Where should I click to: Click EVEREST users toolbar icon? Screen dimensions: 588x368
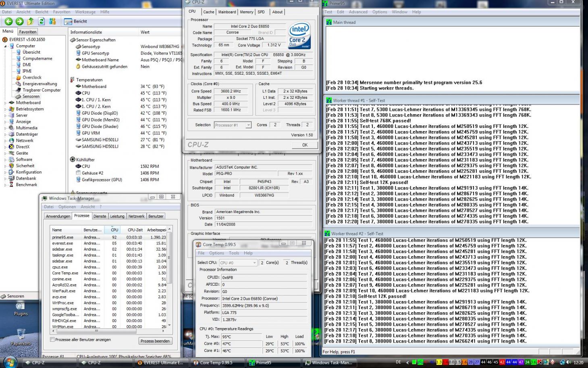tap(52, 21)
